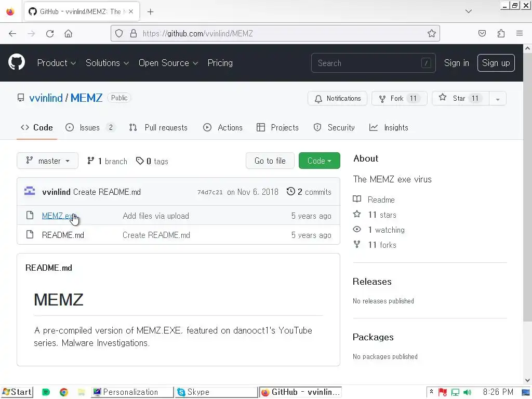532x399 pixels.
Task: Fork the MEMZ repository
Action: click(399, 98)
